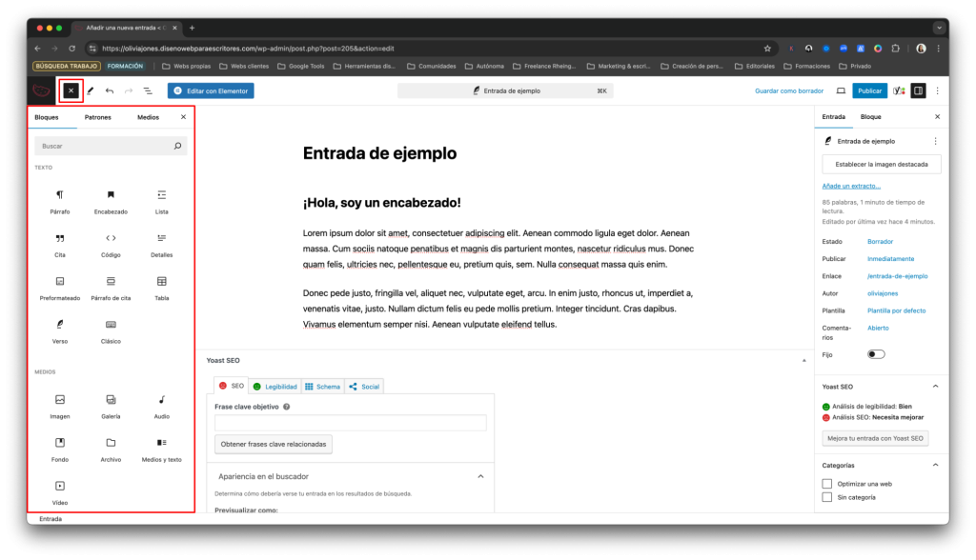Check the Sin categoría checkbox
The width and height of the screenshot is (976, 560).
click(827, 497)
